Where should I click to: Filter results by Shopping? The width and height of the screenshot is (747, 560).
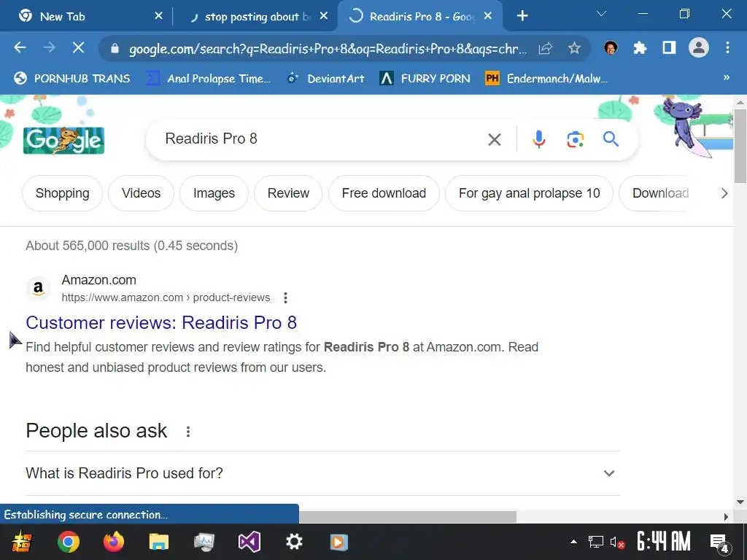point(63,193)
